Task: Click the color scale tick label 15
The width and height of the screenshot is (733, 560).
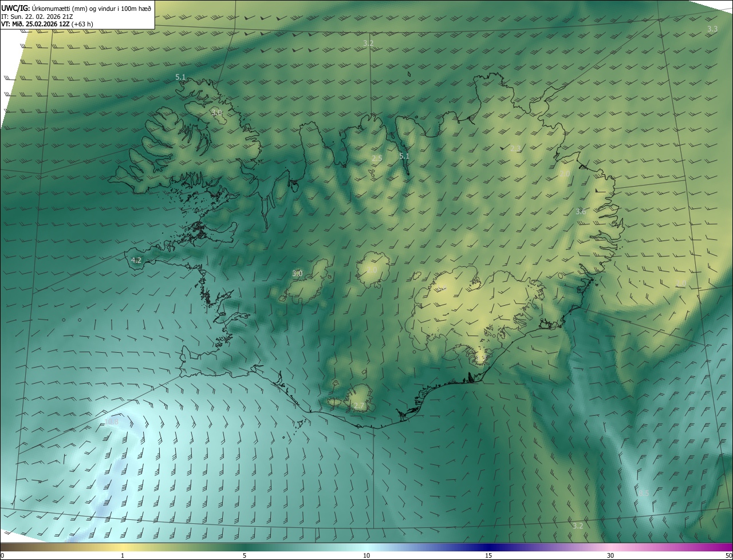Action: tap(488, 555)
